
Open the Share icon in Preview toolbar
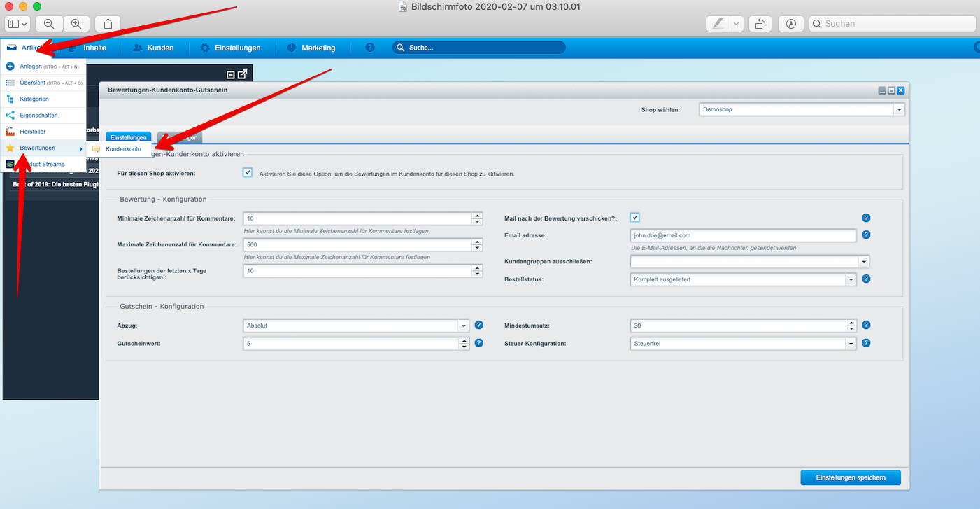[108, 23]
